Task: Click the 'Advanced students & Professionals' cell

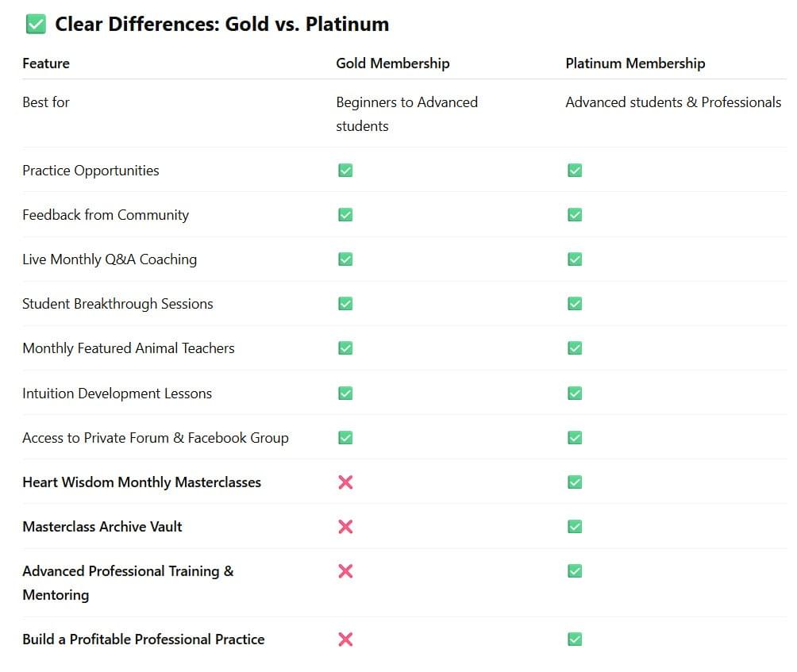Action: [x=673, y=102]
